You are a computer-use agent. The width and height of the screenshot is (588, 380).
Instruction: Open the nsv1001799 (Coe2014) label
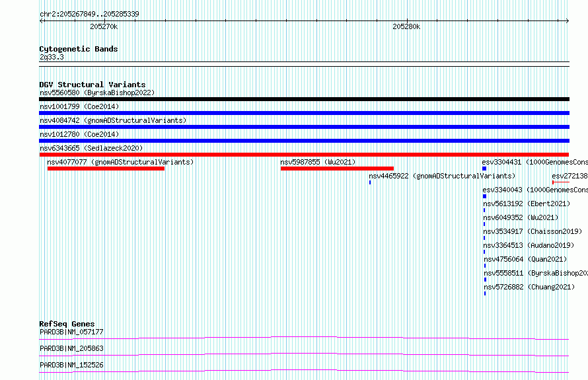79,106
